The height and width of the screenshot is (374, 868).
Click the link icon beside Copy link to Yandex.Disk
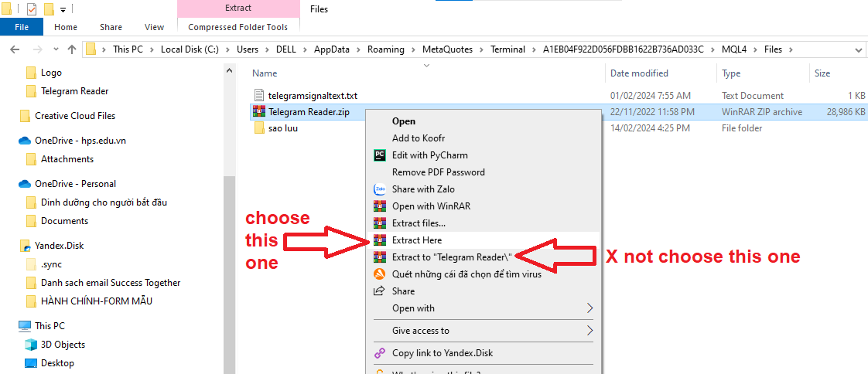380,353
